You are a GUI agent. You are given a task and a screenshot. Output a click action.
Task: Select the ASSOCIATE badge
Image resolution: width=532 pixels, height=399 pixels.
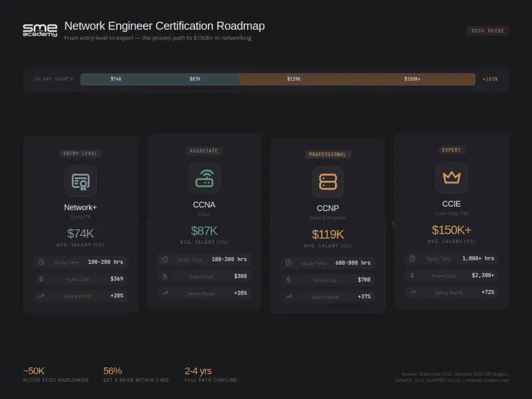click(204, 151)
